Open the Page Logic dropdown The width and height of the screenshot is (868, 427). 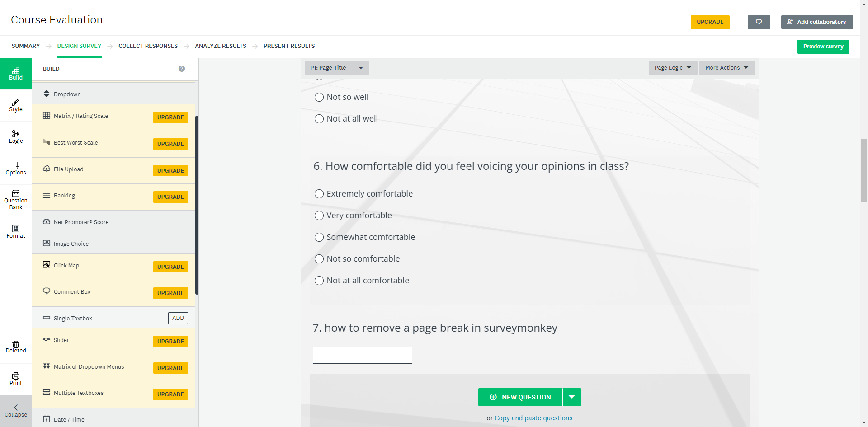pos(673,68)
